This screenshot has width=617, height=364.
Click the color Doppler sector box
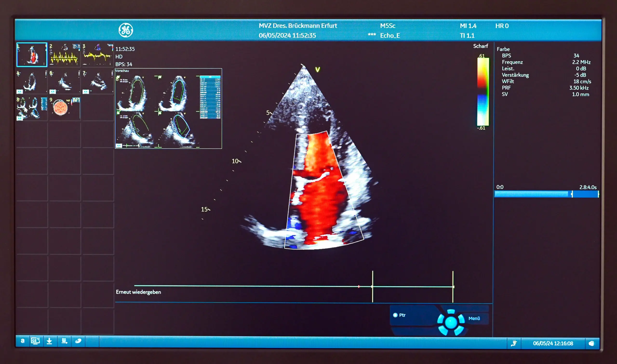pos(324,190)
